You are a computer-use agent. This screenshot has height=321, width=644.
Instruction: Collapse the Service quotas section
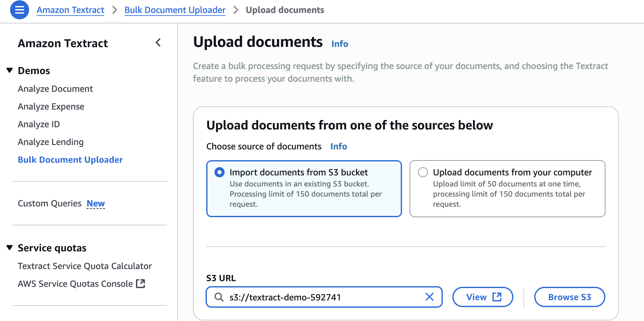tap(10, 248)
